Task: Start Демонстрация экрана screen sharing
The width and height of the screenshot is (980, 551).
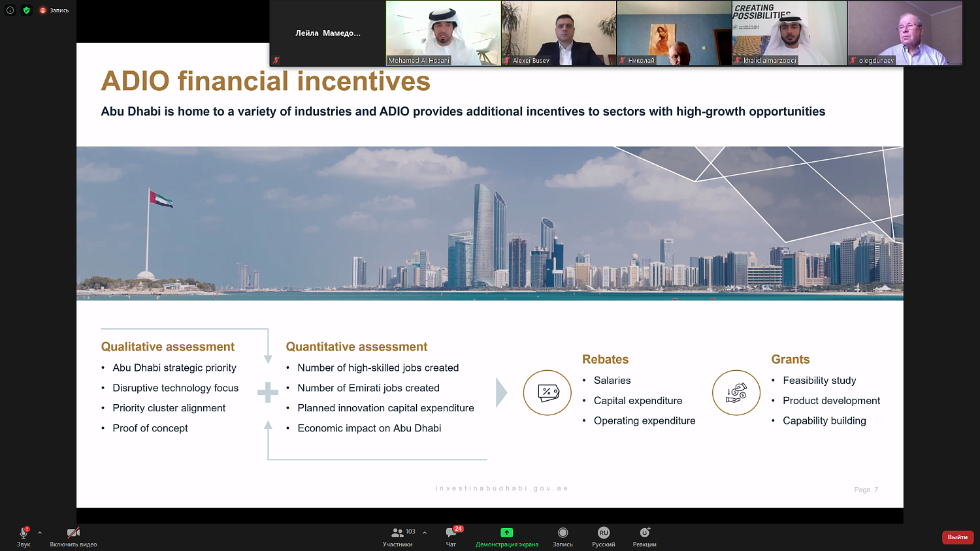Action: click(x=507, y=537)
